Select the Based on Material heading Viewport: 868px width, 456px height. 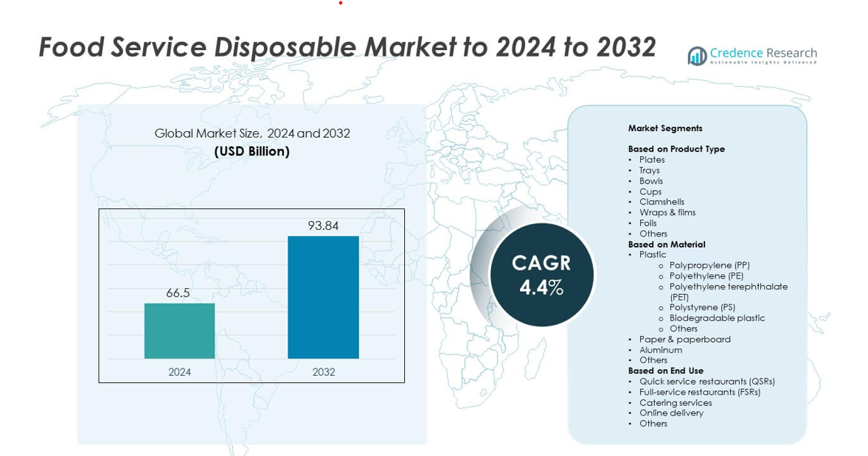[667, 245]
